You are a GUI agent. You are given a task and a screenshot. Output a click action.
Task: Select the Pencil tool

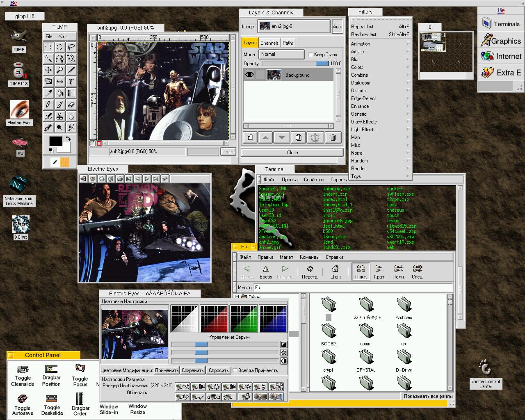(x=48, y=105)
